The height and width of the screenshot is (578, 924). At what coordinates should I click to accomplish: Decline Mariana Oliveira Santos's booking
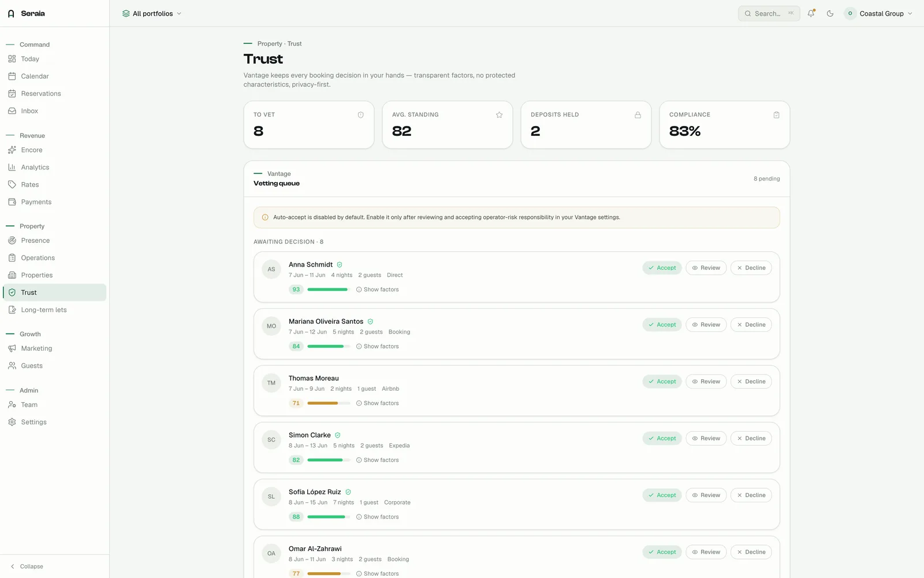pyautogui.click(x=751, y=325)
